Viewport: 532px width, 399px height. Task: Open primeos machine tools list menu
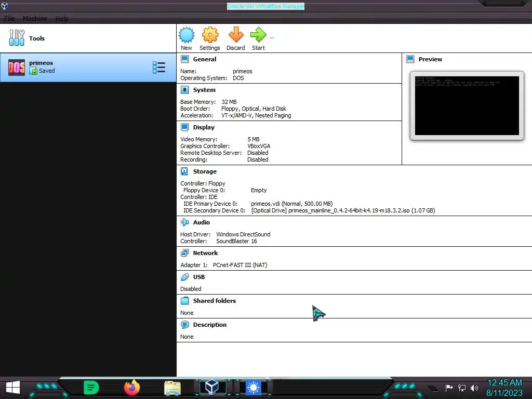click(x=159, y=67)
